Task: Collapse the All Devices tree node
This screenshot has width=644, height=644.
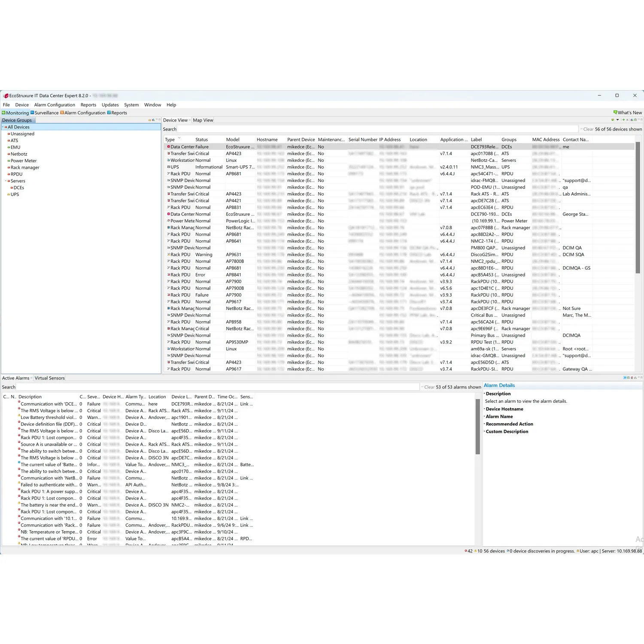Action: pyautogui.click(x=3, y=127)
